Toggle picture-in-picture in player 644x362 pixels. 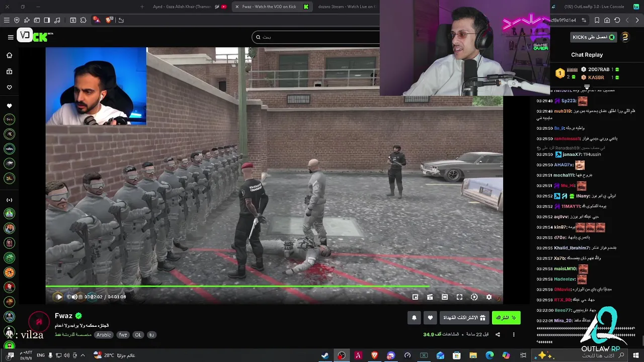click(415, 297)
